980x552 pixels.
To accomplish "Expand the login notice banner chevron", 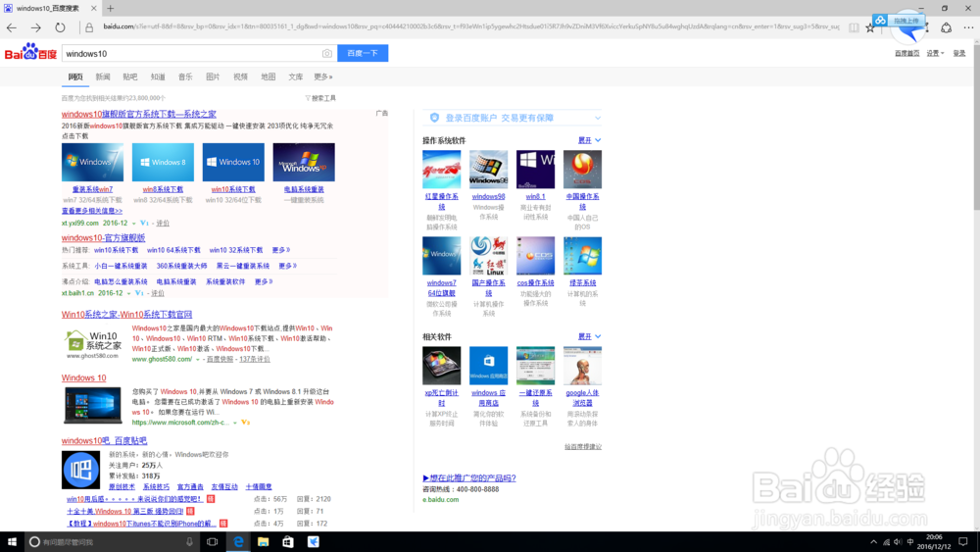I will coord(598,118).
